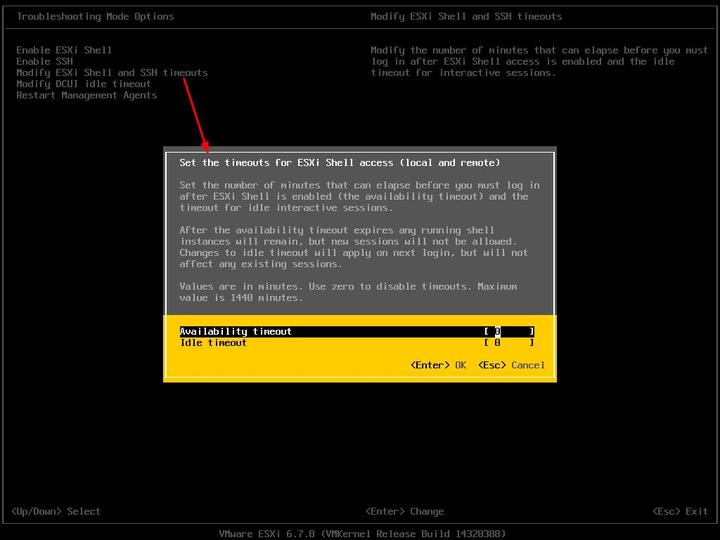
Task: Click the right pane Modify ESXi Shell heading
Action: (466, 17)
